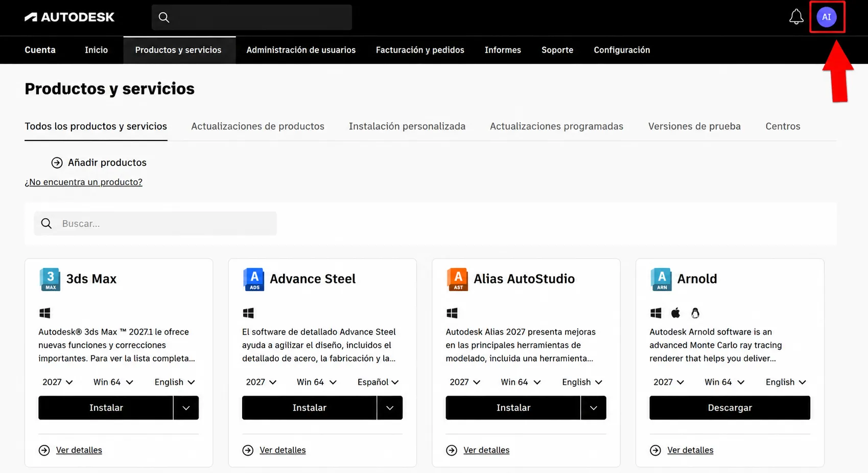Viewport: 868px width, 473px height.
Task: Open the Informes menu
Action: tap(503, 50)
